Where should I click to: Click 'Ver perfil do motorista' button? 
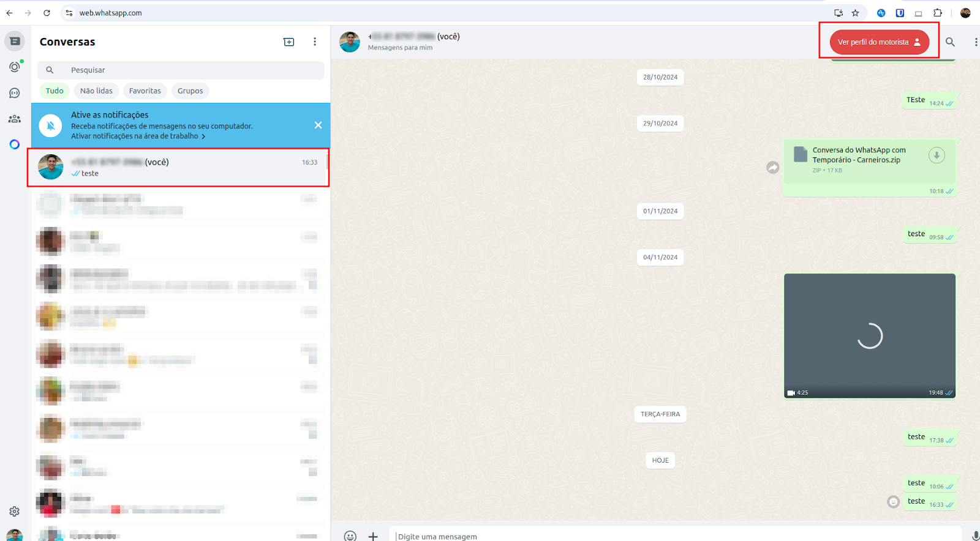click(x=879, y=42)
